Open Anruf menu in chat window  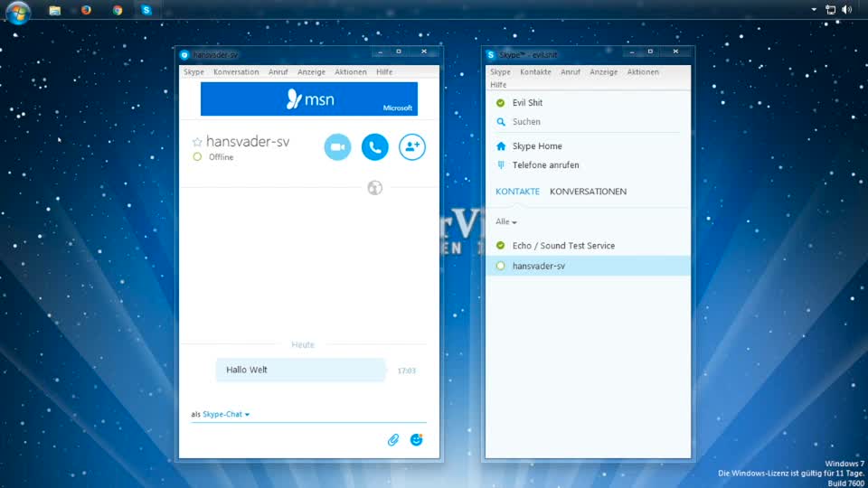(x=278, y=72)
